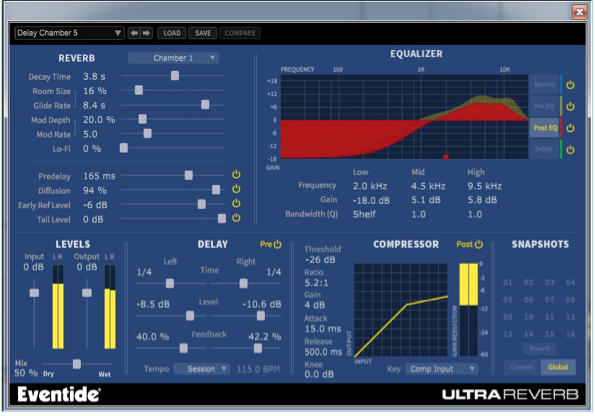The width and height of the screenshot is (595, 416).
Task: Click the Knee 0.0 dB value
Action: point(319,374)
